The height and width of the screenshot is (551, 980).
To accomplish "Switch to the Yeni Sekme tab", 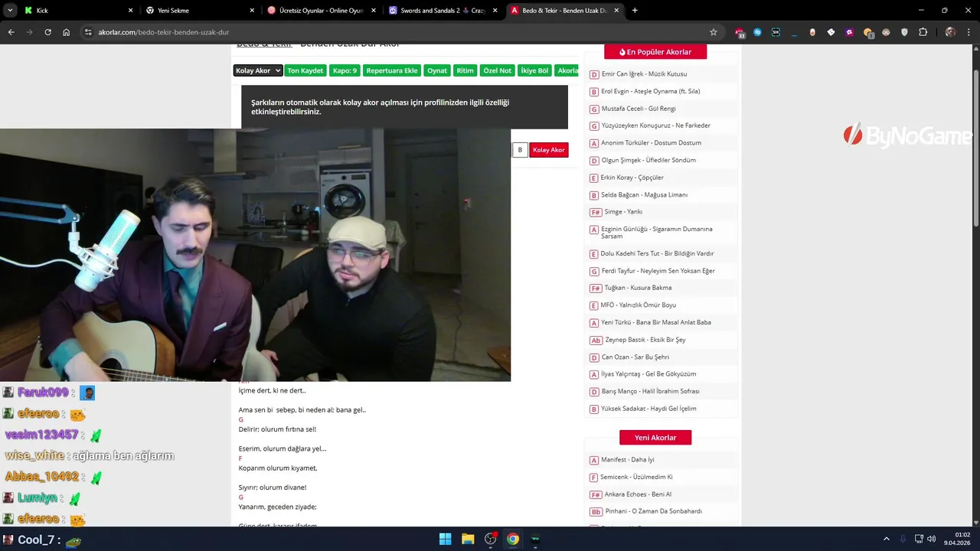I will pyautogui.click(x=200, y=11).
